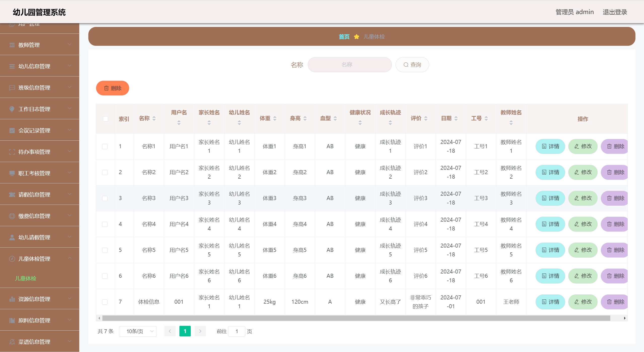Click the 教师管理 sidebar list icon
Image resolution: width=644 pixels, height=352 pixels.
[x=12, y=45]
